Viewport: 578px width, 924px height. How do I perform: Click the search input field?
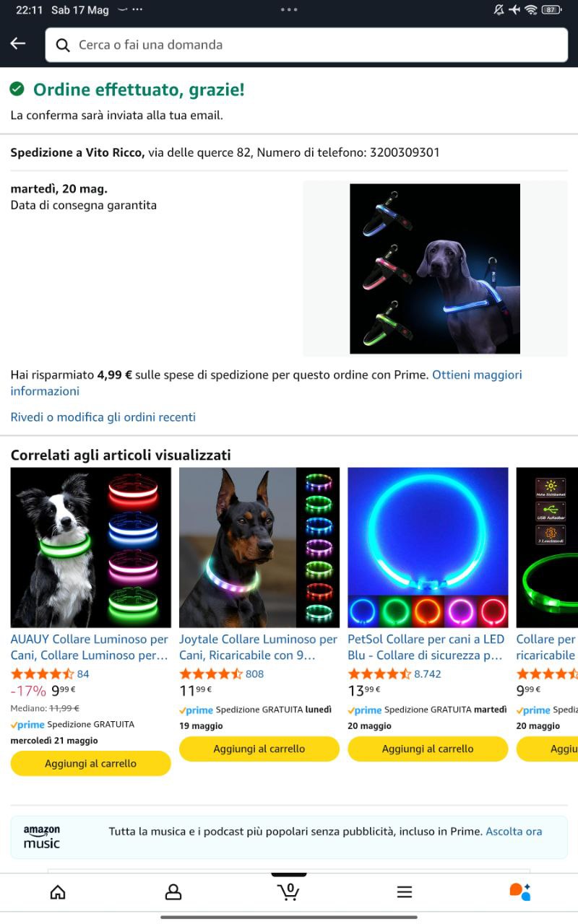tap(306, 45)
